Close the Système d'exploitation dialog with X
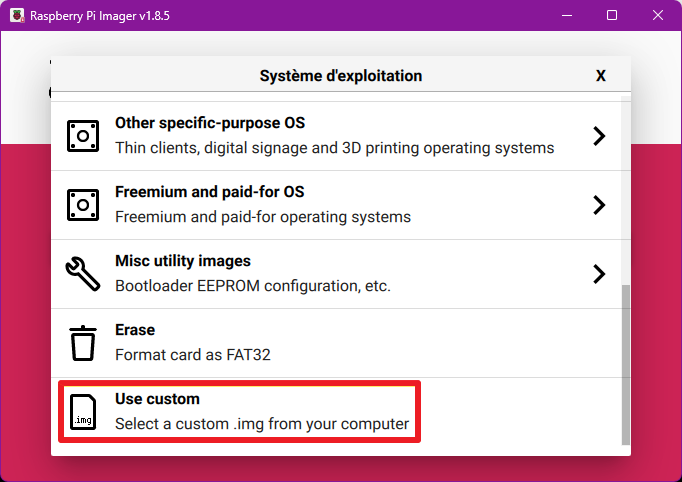This screenshot has height=482, width=682. [x=601, y=76]
